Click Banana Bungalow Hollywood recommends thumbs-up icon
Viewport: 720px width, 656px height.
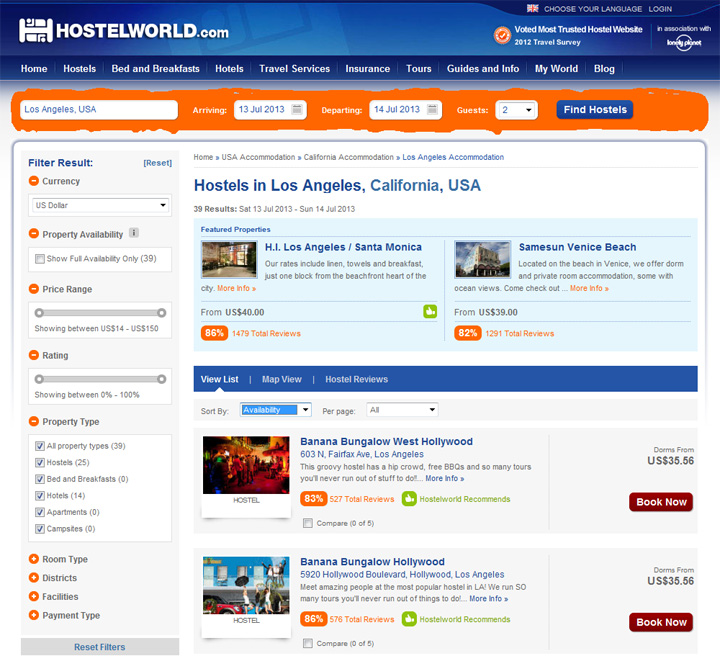(x=409, y=619)
